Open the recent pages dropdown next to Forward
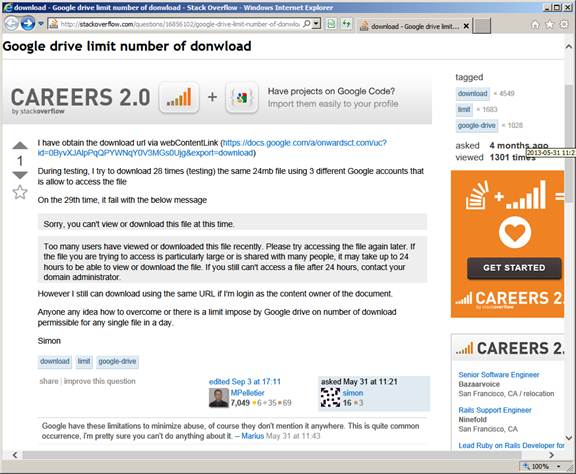The width and height of the screenshot is (576, 474). 41,24
